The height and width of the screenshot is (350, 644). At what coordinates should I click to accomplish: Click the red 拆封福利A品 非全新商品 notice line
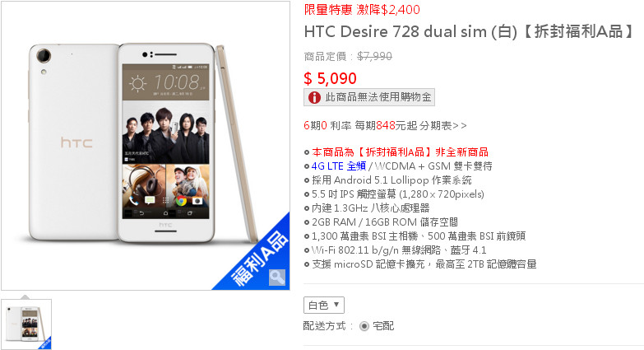(400, 152)
